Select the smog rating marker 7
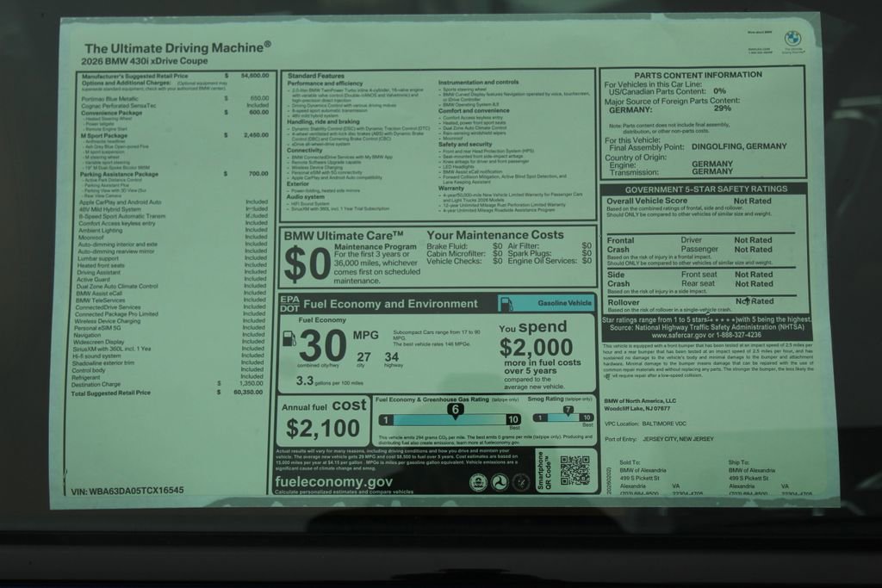882x588 pixels. tap(568, 410)
